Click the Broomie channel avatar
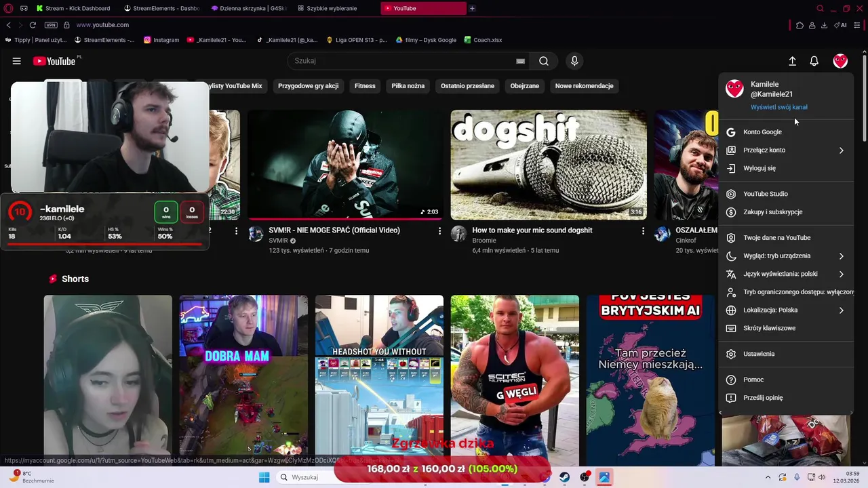Image resolution: width=868 pixels, height=488 pixels. point(459,235)
